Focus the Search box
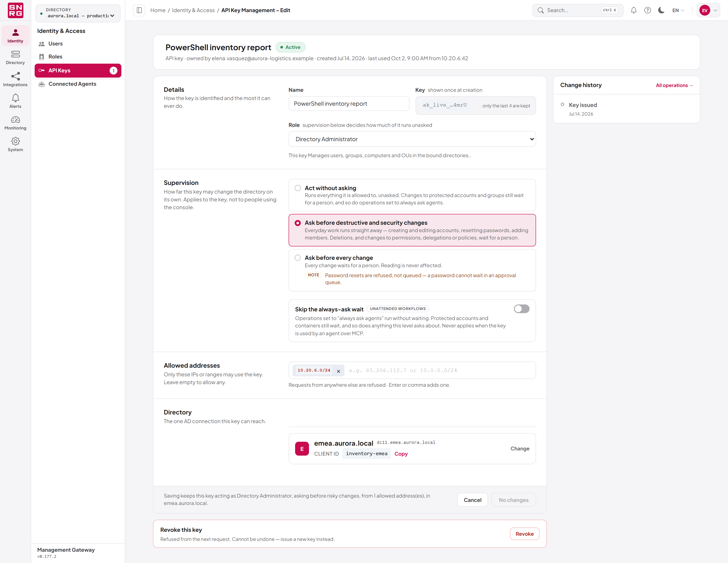This screenshot has width=728, height=563. [578, 10]
